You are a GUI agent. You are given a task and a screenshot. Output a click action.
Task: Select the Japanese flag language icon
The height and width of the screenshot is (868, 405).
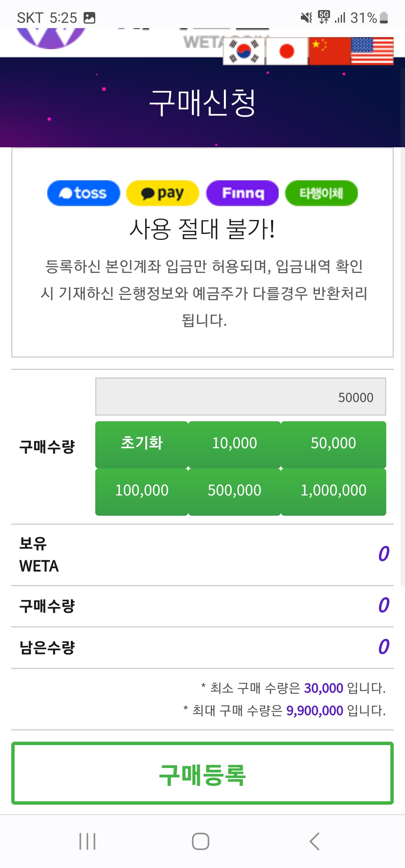point(287,51)
